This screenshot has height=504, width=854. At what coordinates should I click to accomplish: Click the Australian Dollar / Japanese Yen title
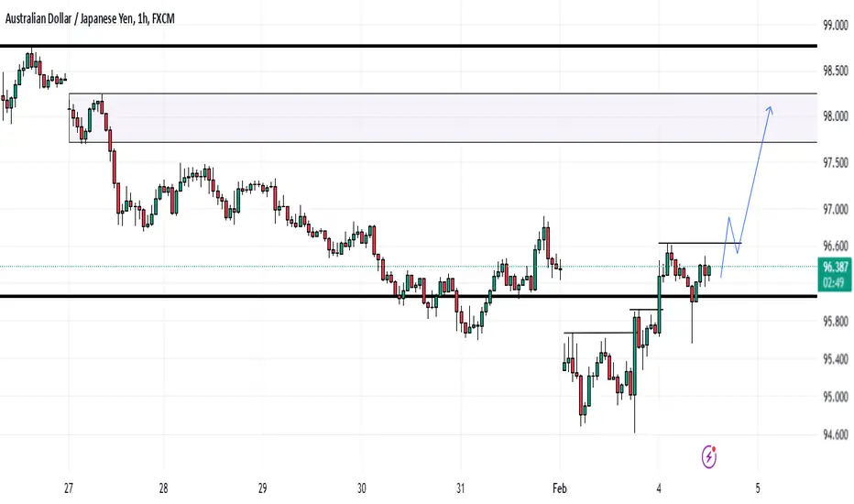tap(69, 18)
